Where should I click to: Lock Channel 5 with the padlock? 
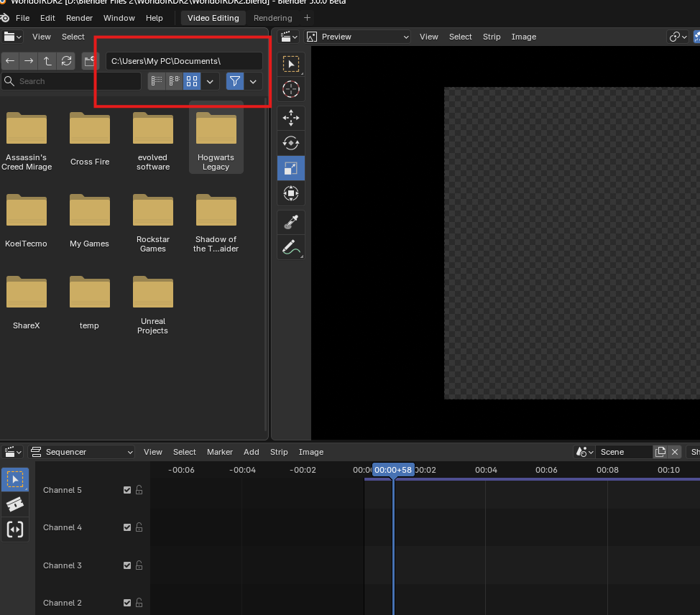[139, 490]
